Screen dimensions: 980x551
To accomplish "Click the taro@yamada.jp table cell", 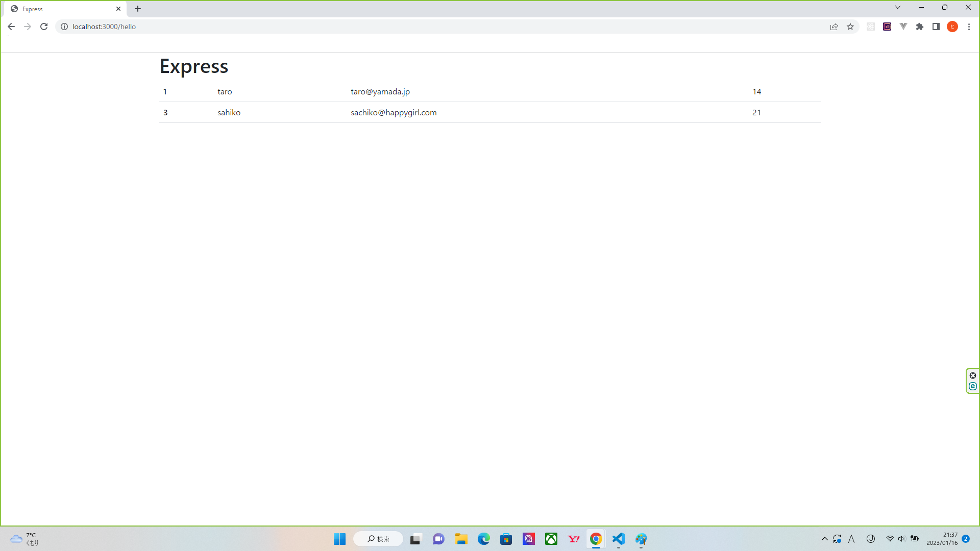I will coord(380,92).
